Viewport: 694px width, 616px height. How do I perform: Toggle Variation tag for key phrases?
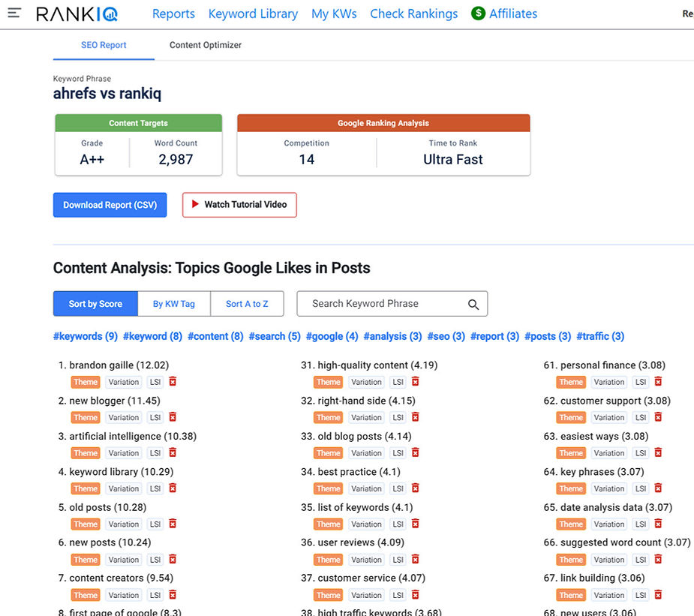609,488
